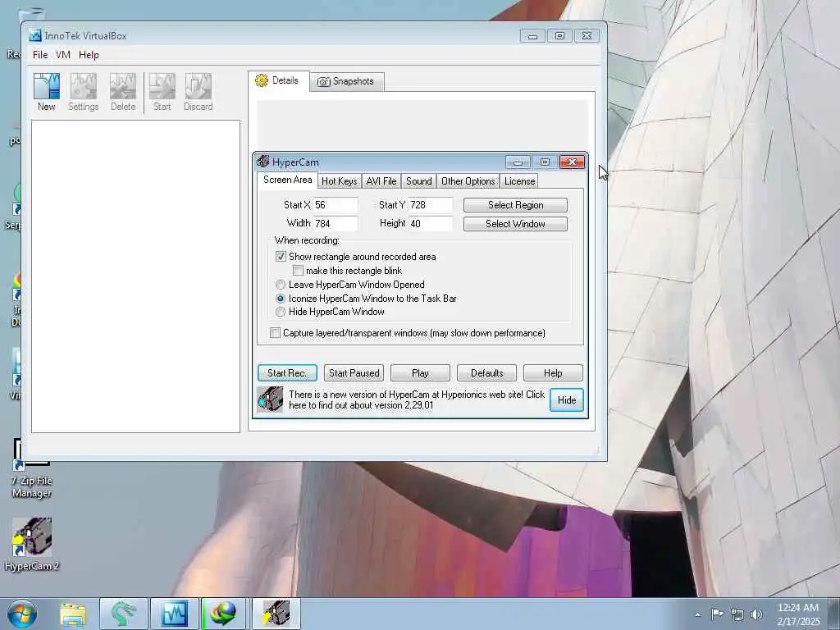Click the HyperCam taskbar button
This screenshot has width=840, height=630.
coord(276,614)
